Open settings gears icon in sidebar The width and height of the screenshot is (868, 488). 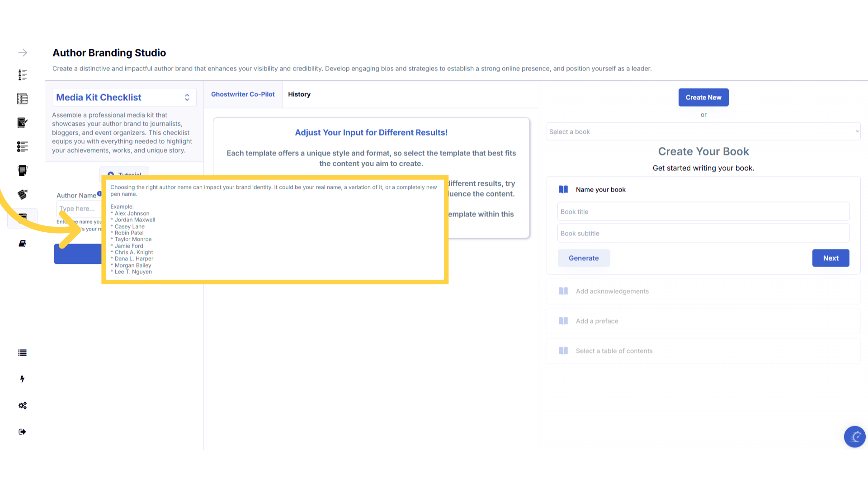click(x=23, y=405)
